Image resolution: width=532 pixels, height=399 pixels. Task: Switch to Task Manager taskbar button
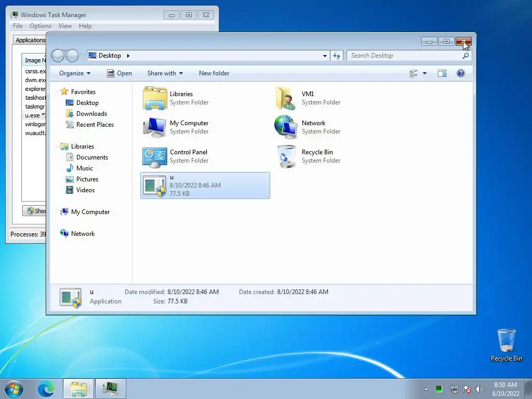coord(111,389)
